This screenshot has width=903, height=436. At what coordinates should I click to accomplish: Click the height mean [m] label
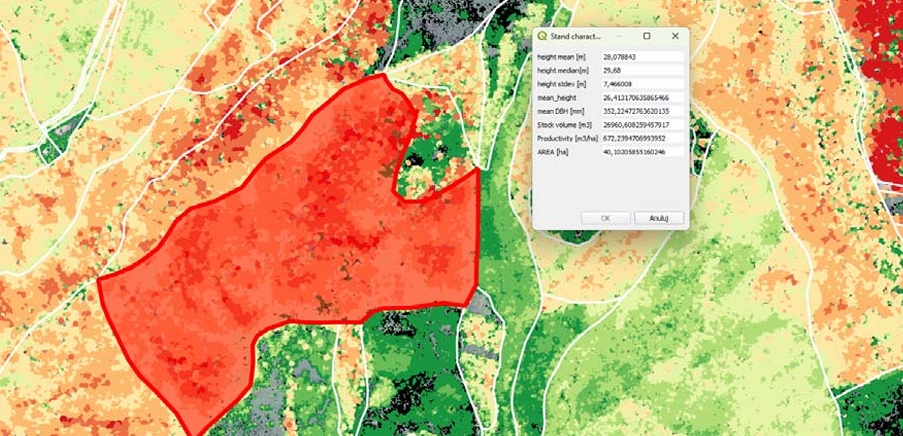(561, 57)
